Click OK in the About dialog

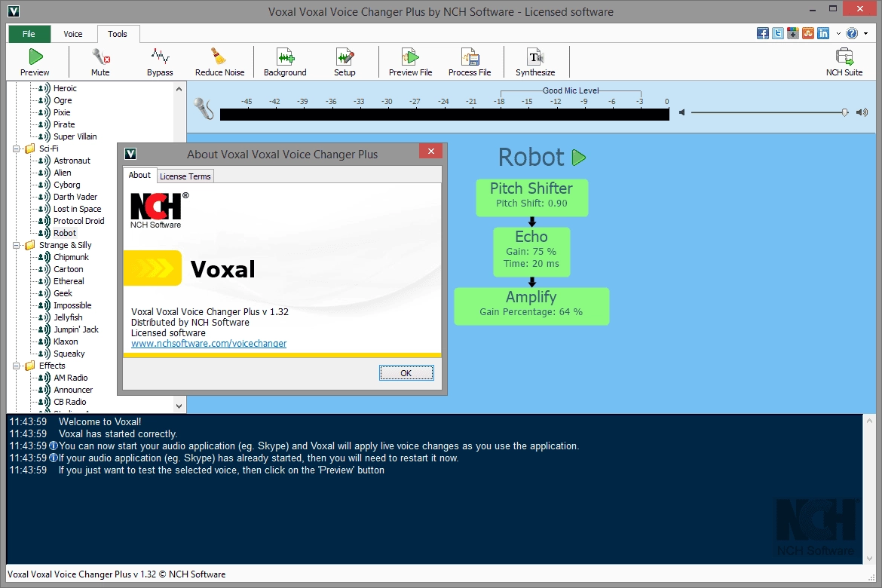[406, 373]
